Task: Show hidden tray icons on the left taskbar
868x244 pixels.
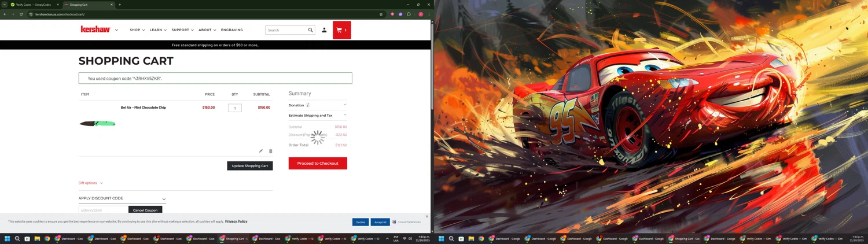Action: [387, 238]
